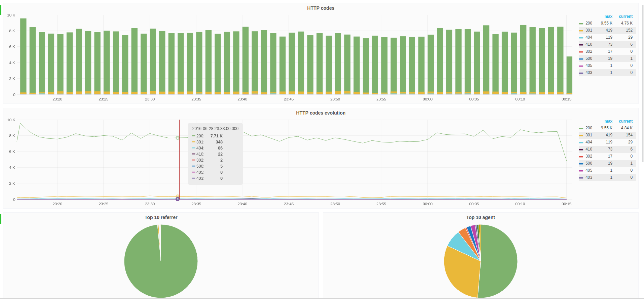Viewport: 644px width, 299px height.
Task: Click the 4.84 K current value in HTTP codes evolution legend
Action: click(x=627, y=128)
